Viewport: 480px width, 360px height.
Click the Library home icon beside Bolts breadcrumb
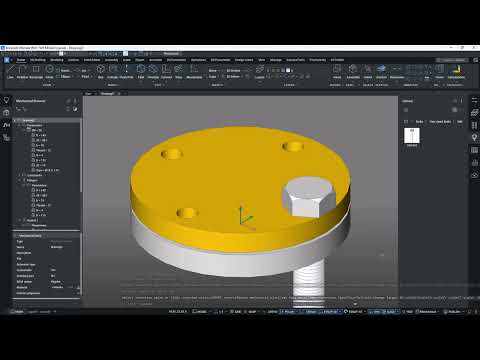406,122
